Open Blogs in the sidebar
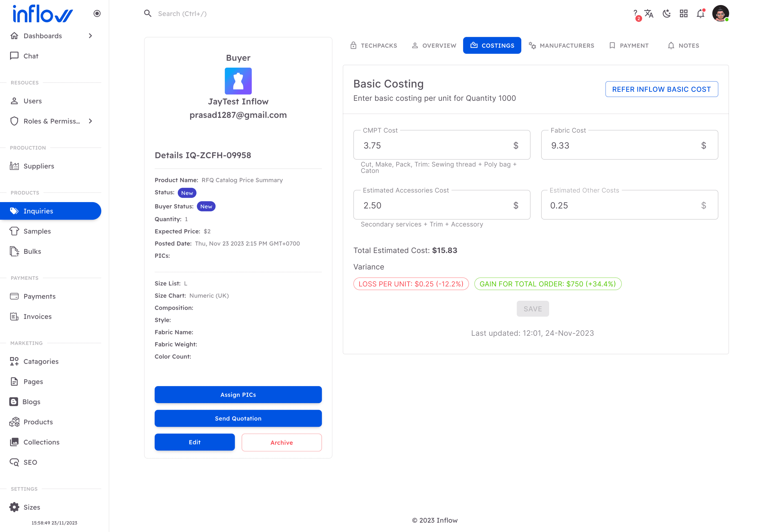The height and width of the screenshot is (532, 764). coord(31,402)
